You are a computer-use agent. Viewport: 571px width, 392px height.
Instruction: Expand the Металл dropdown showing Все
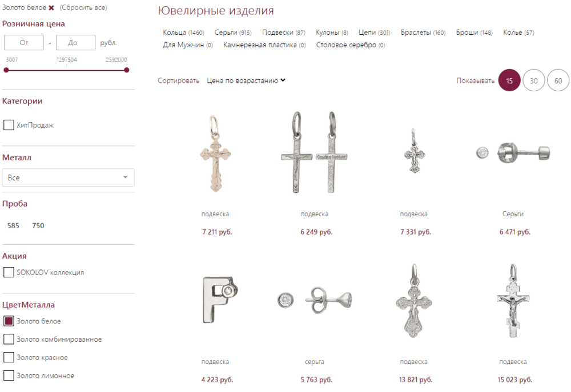pyautogui.click(x=68, y=177)
